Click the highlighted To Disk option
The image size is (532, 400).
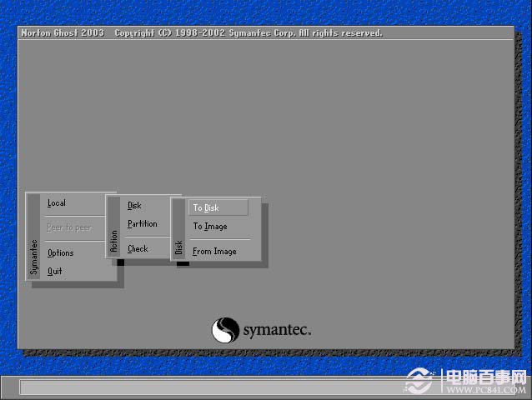click(218, 207)
